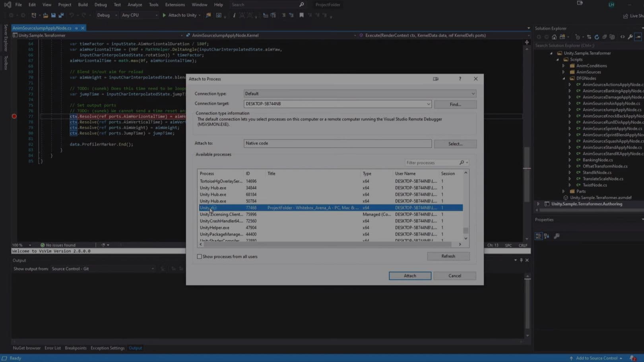Click the Save All icon in the toolbar
The image size is (644, 362).
coord(61,15)
